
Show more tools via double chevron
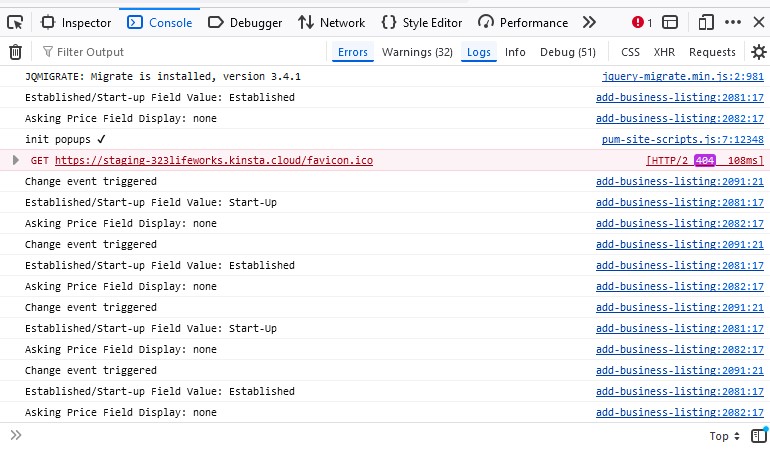point(589,23)
